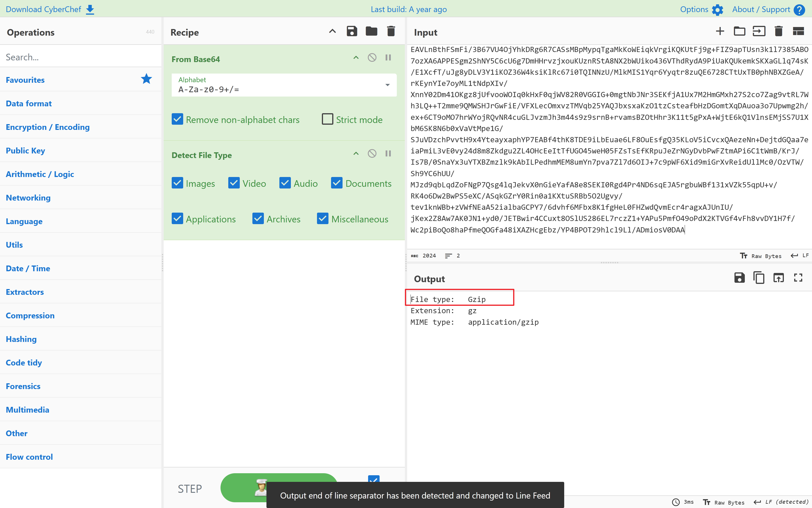Collapse the Detect File Type operation
The height and width of the screenshot is (508, 812).
356,154
